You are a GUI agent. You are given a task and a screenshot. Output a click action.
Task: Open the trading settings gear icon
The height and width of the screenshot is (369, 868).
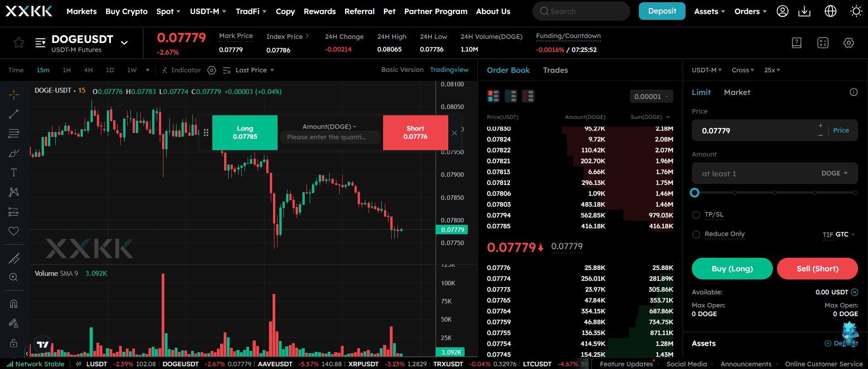pyautogui.click(x=849, y=43)
